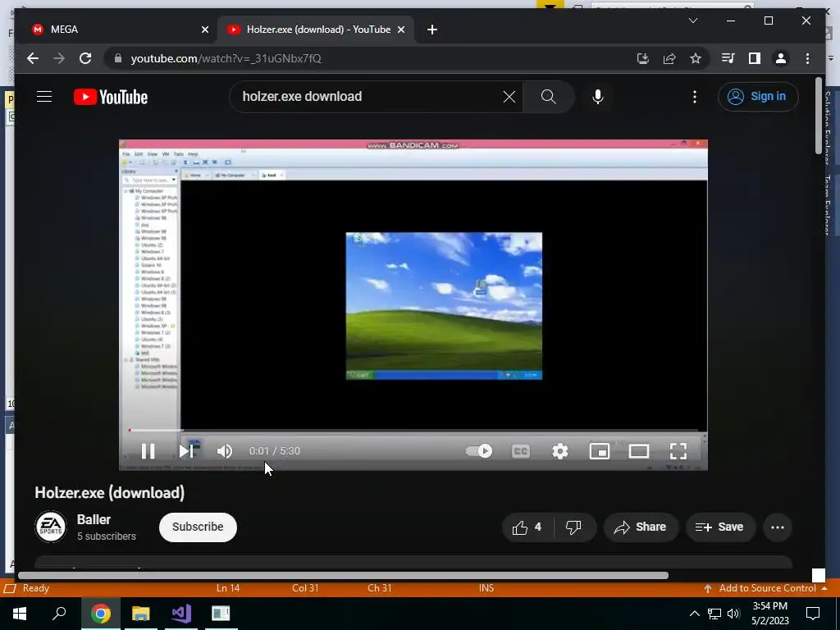
Task: Open Windows Start menu
Action: 20,614
